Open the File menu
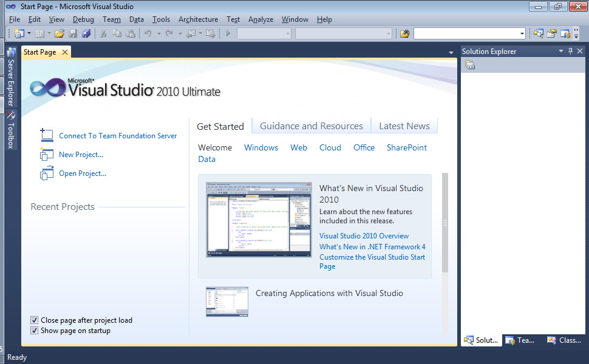 click(15, 19)
